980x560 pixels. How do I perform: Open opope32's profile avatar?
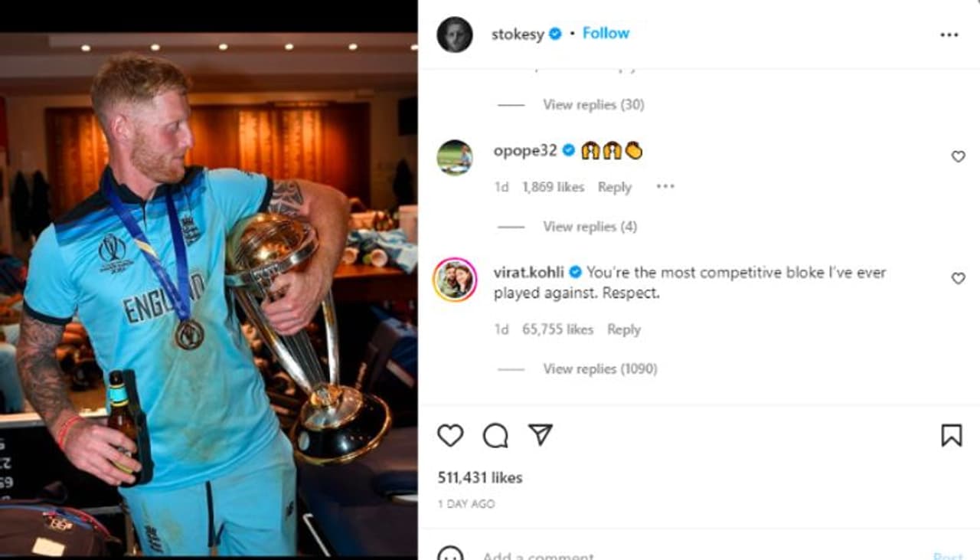pyautogui.click(x=455, y=157)
